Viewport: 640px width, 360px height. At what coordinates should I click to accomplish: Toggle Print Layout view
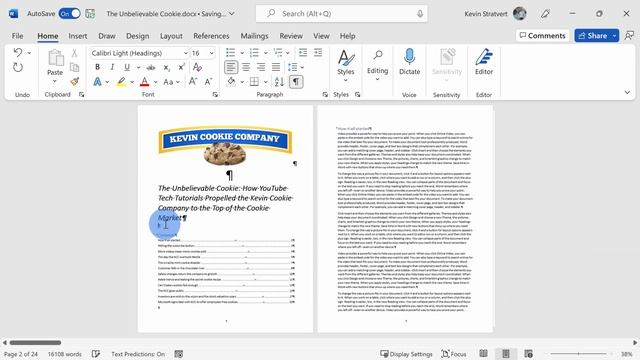[x=506, y=353]
